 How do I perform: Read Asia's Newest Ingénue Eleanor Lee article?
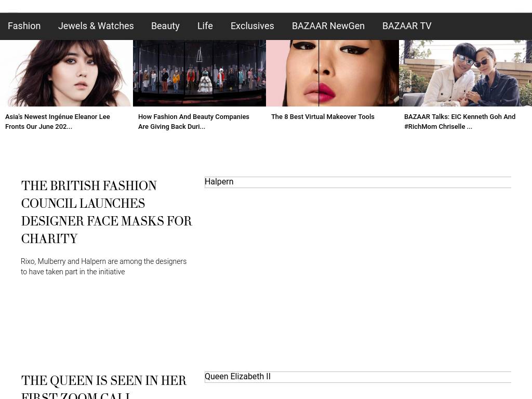coord(57,122)
